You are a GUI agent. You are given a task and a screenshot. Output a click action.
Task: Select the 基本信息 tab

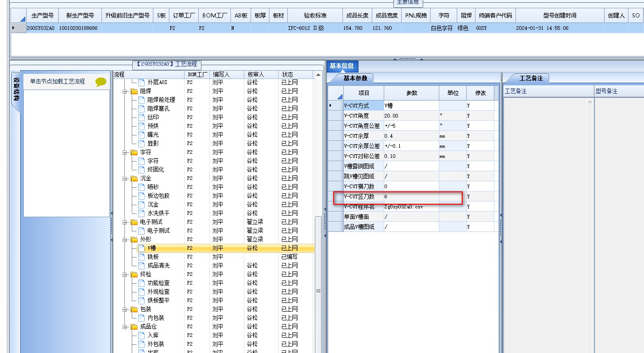(x=342, y=66)
